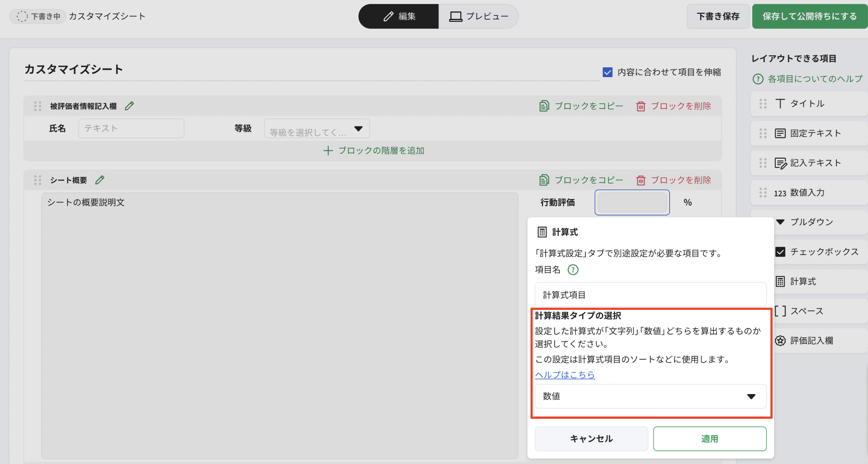This screenshot has height=464, width=868.
Task: Click the 適用 button
Action: (709, 439)
